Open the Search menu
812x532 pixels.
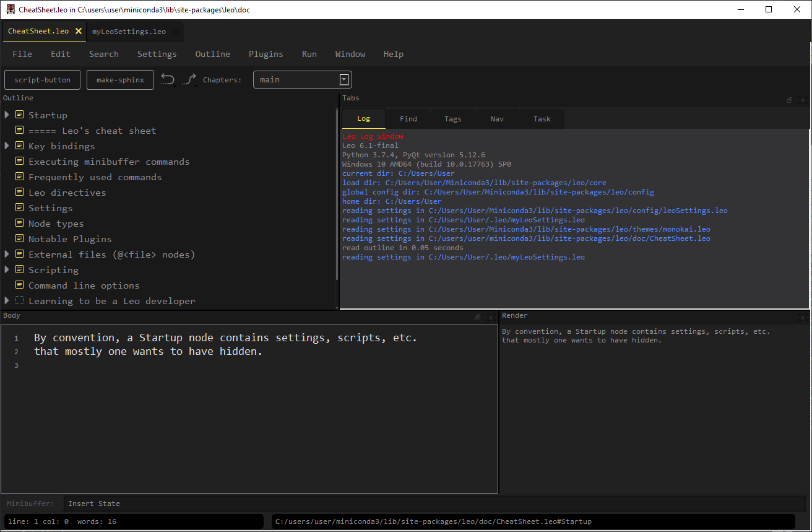coord(104,54)
